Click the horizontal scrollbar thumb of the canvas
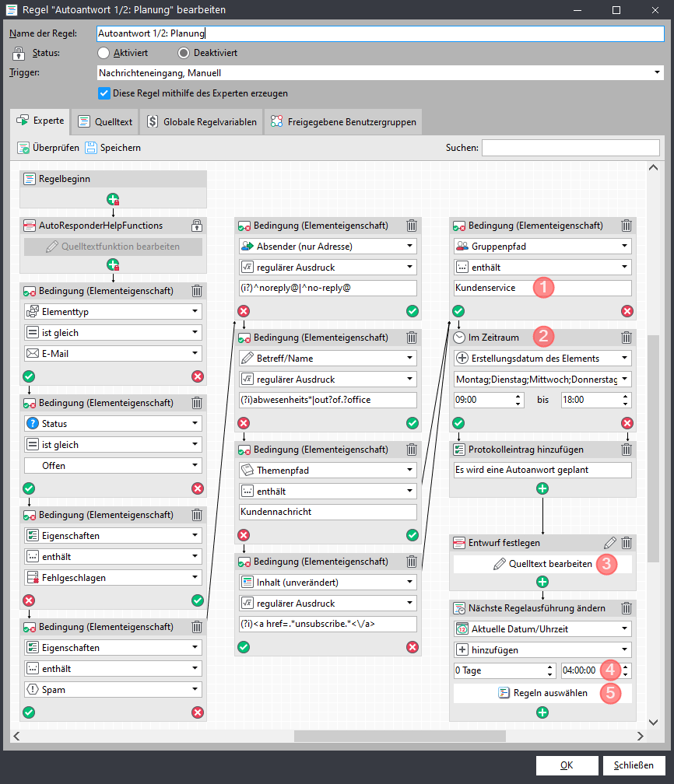This screenshot has width=674, height=784. pos(400,736)
